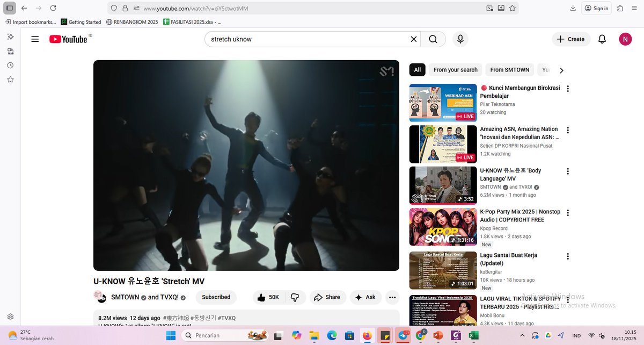This screenshot has height=345, width=644.
Task: Open sidebar settings gear icon
Action: 10,317
